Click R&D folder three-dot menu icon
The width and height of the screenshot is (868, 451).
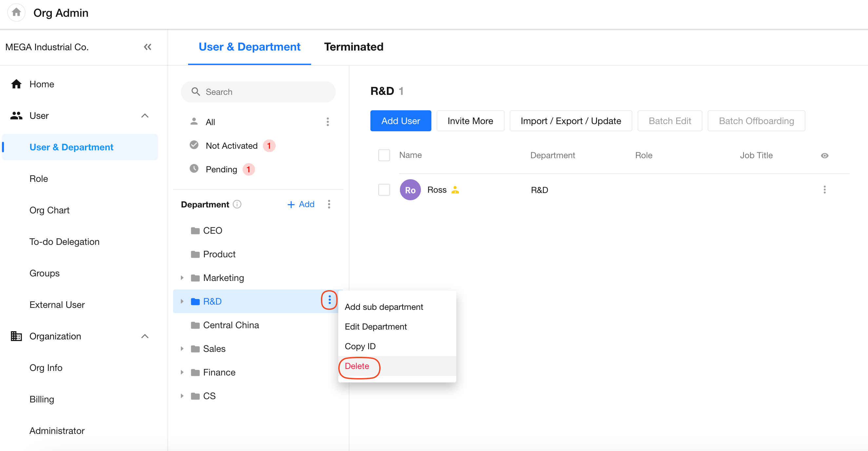[x=329, y=300]
